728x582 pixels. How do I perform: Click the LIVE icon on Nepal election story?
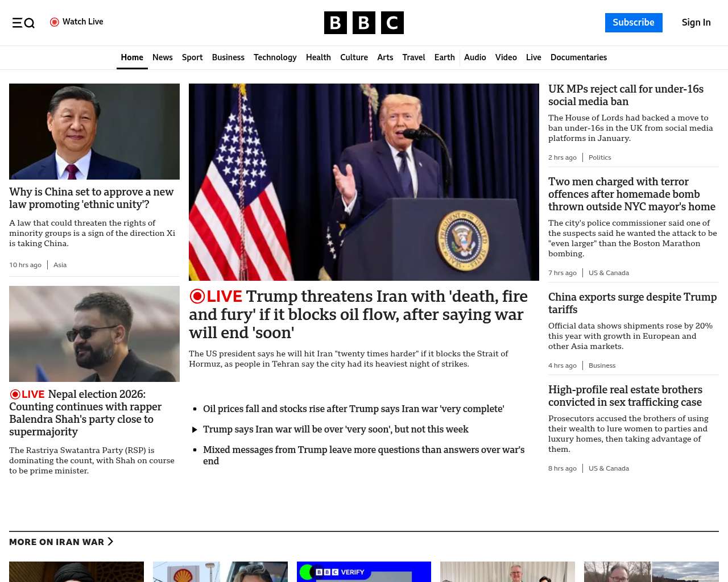(x=15, y=394)
